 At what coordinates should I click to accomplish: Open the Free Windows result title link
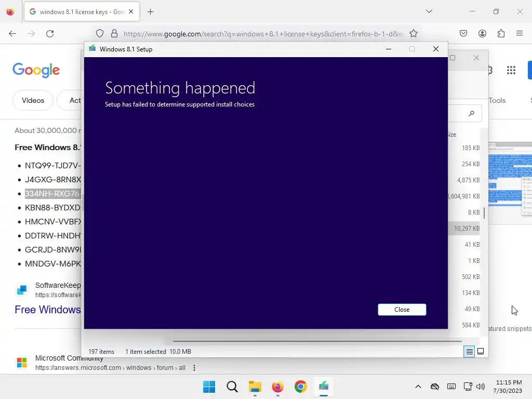click(x=48, y=310)
